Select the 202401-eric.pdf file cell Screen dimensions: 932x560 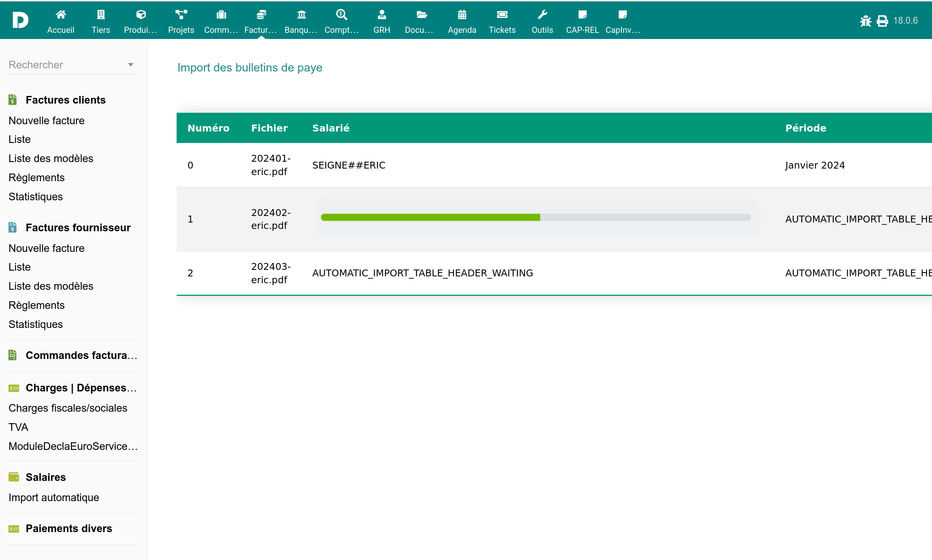[271, 165]
